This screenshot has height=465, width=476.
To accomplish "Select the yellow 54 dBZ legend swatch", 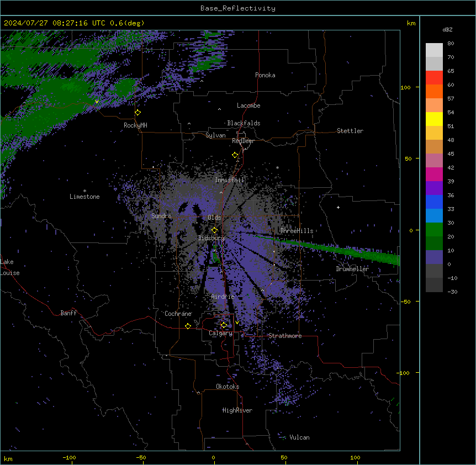I will pos(434,119).
